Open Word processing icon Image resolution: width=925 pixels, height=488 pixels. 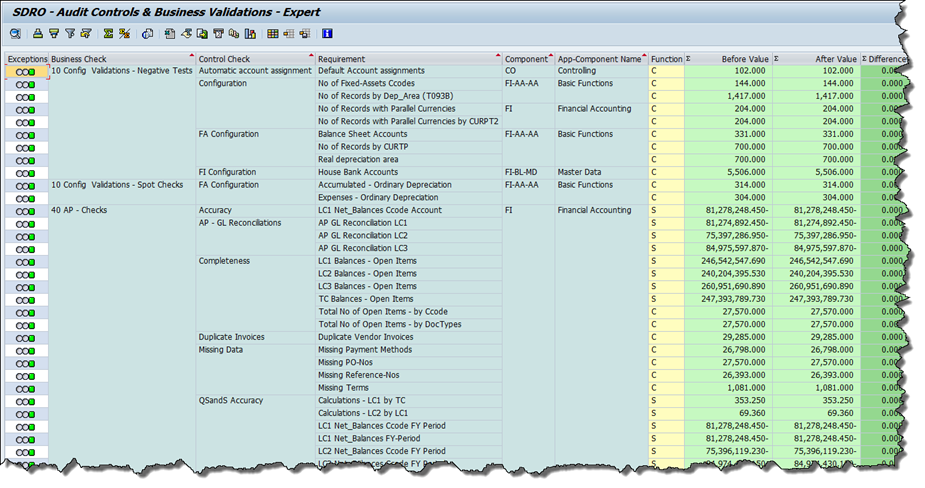pos(186,34)
